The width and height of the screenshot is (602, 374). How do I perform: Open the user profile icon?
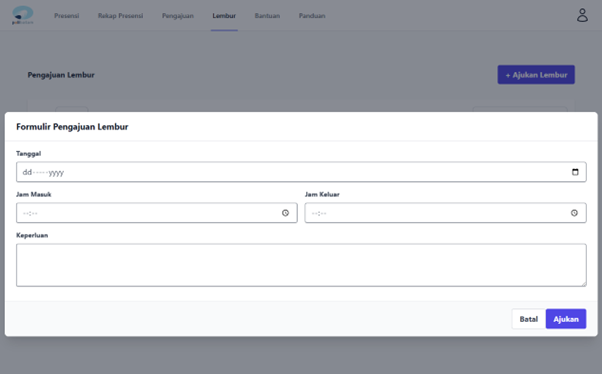[582, 15]
